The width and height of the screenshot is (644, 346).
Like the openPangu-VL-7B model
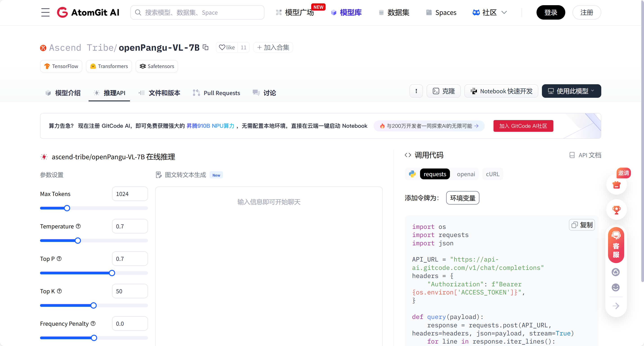(226, 47)
